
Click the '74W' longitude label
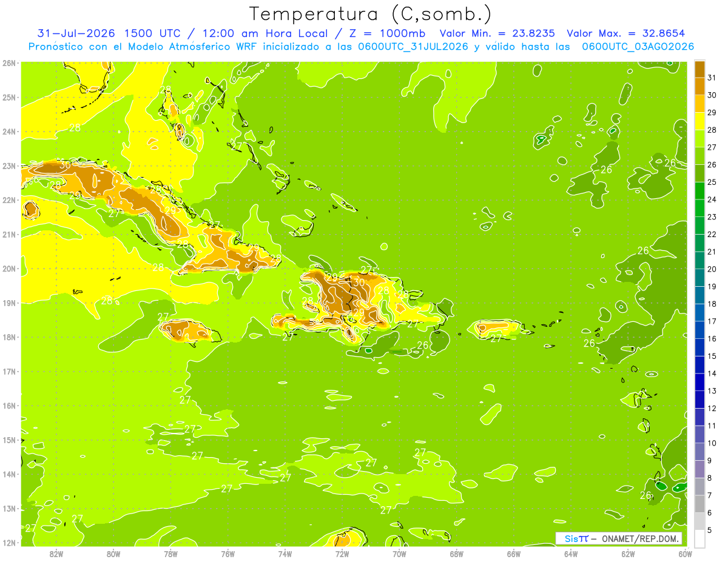click(x=285, y=554)
